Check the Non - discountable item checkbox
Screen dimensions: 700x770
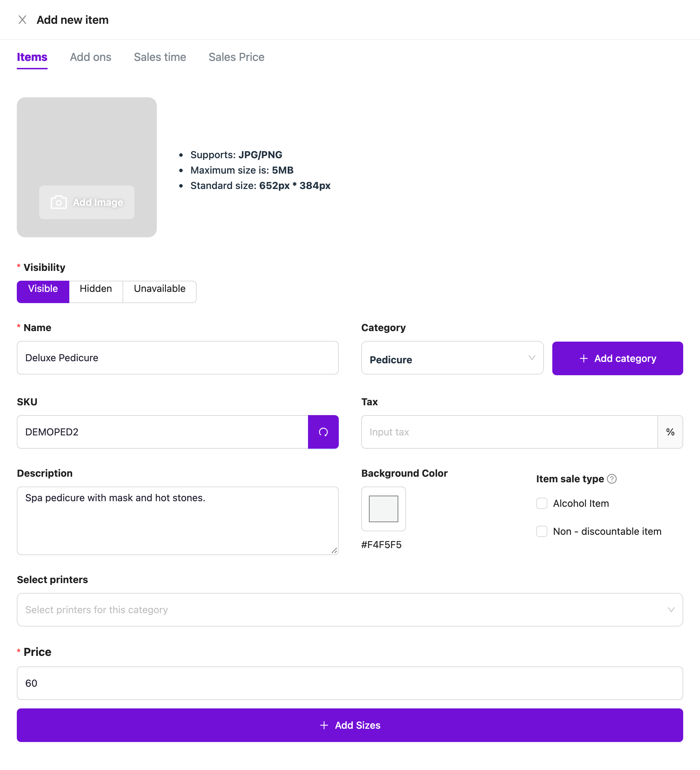(x=541, y=531)
